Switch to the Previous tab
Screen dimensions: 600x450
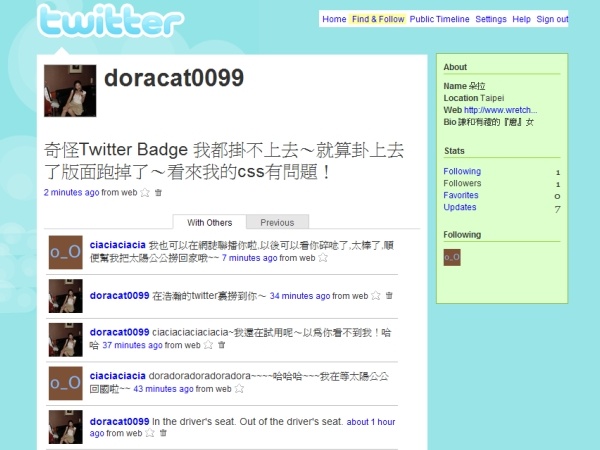(277, 222)
